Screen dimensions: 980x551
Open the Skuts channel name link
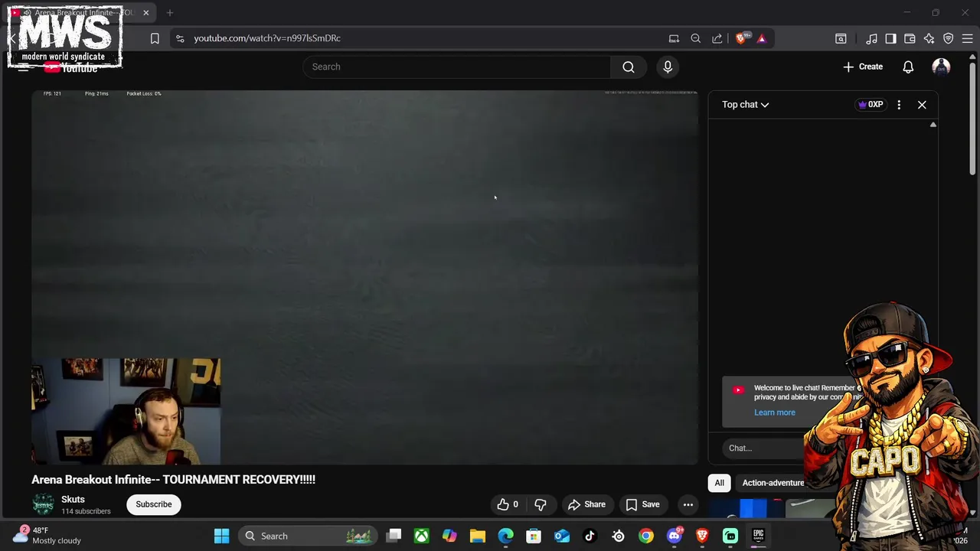[73, 499]
